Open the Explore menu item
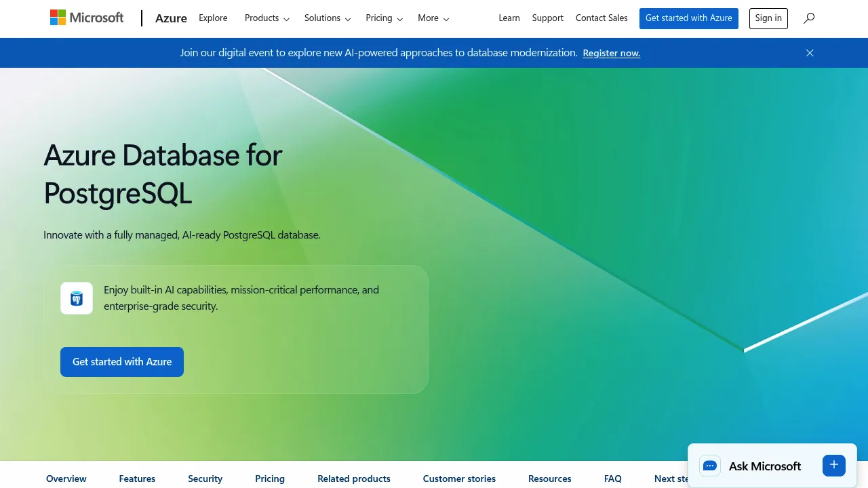The width and height of the screenshot is (868, 488). [213, 18]
